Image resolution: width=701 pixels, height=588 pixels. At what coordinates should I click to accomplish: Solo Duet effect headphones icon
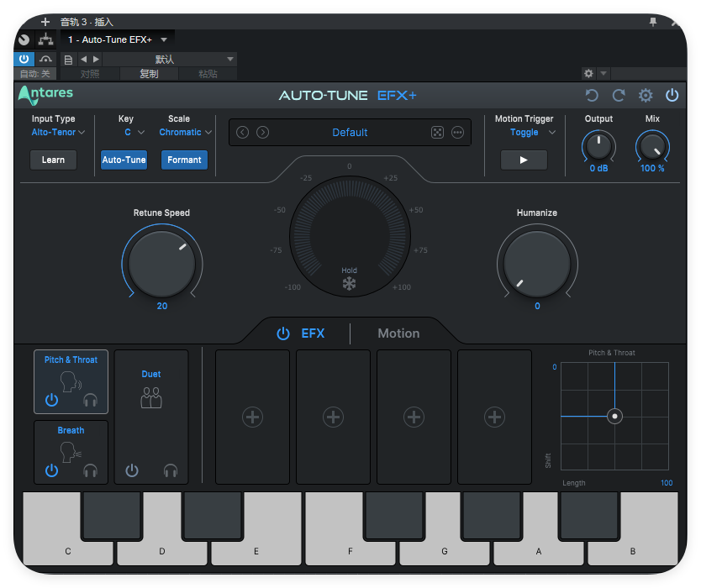171,470
